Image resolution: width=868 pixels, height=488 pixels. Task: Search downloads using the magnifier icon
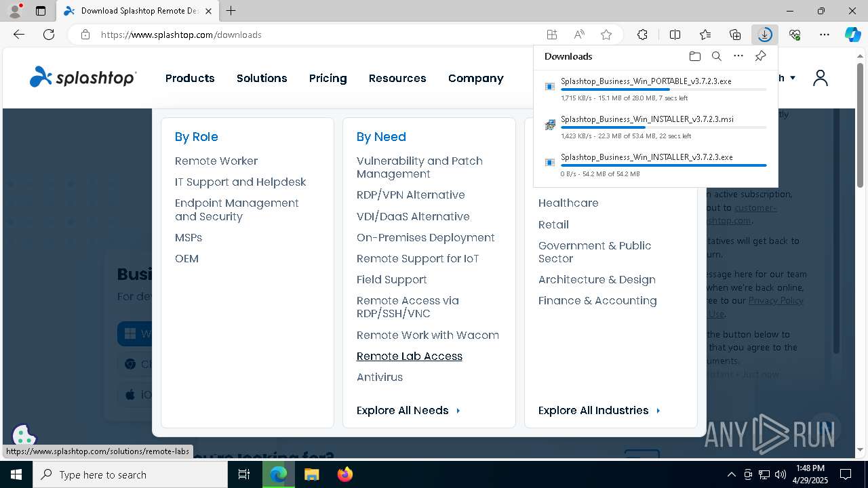(x=716, y=56)
